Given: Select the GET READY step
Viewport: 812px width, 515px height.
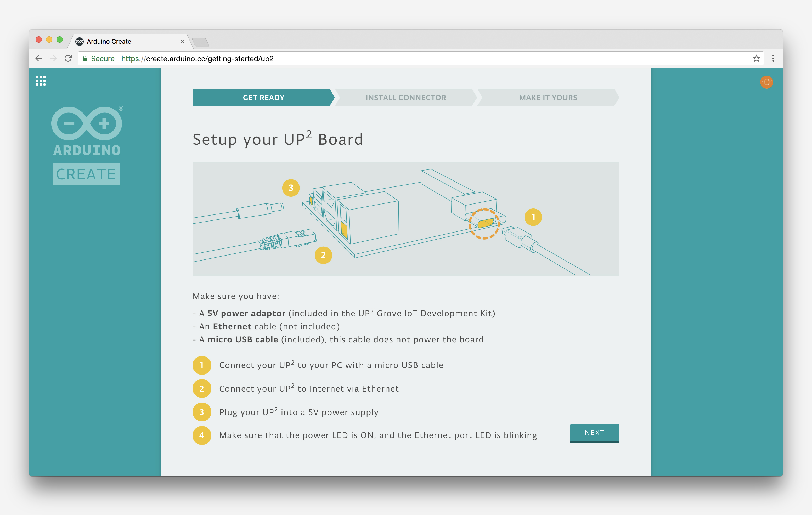Looking at the screenshot, I should (x=263, y=98).
